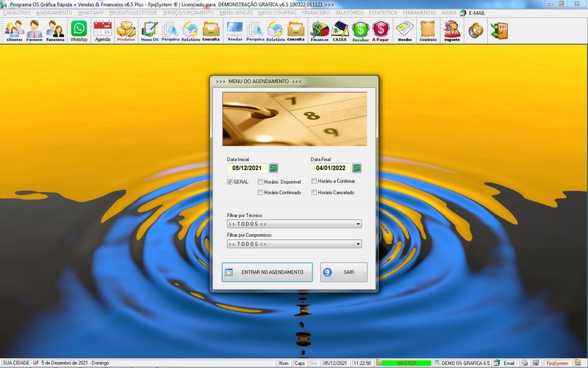Open the A Pagar red dollar icon
The width and height of the screenshot is (588, 368).
click(380, 31)
